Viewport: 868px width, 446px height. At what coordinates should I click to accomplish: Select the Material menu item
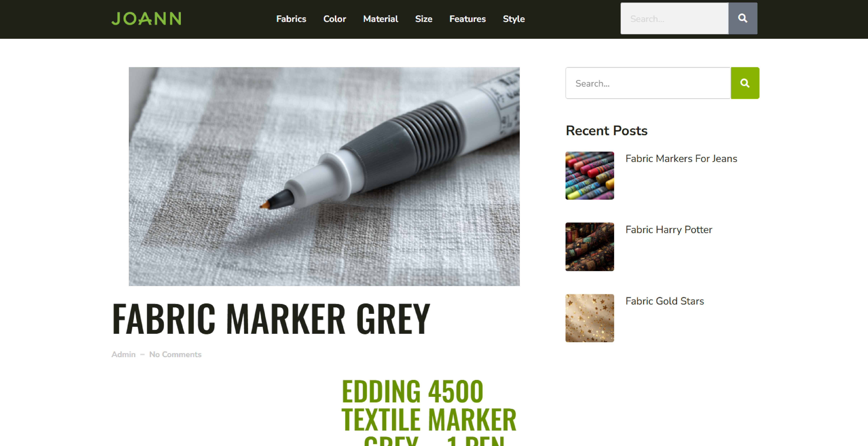380,19
